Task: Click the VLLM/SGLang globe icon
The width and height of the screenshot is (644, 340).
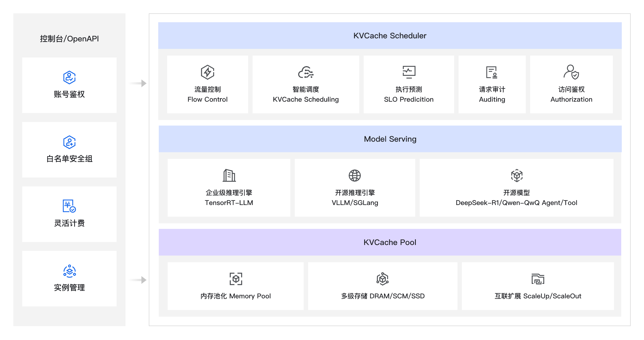Action: pos(354,175)
